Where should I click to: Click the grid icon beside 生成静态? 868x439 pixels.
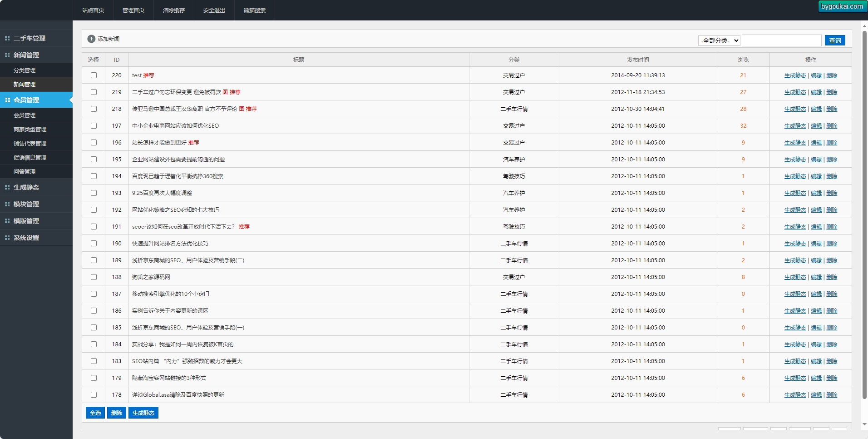[x=7, y=187]
